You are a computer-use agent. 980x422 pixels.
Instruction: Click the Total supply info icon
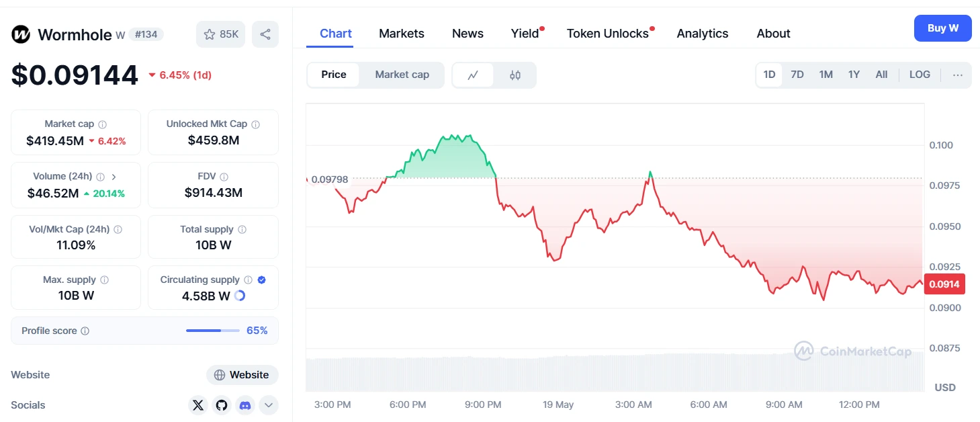(242, 229)
